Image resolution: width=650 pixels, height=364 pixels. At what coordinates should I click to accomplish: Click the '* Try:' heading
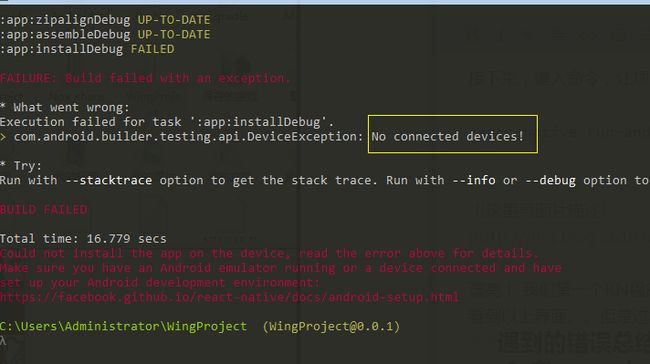tap(21, 166)
